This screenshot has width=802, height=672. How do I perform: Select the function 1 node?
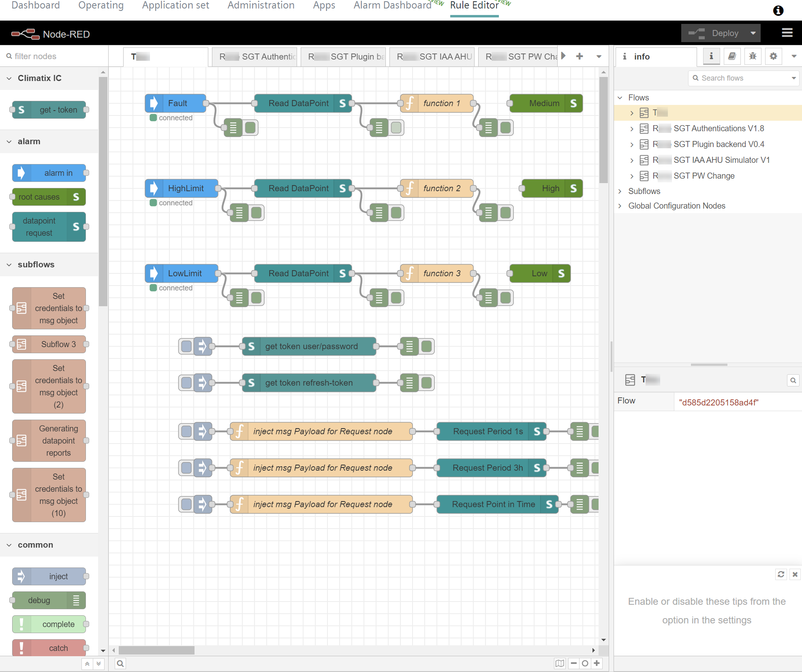[x=437, y=103]
